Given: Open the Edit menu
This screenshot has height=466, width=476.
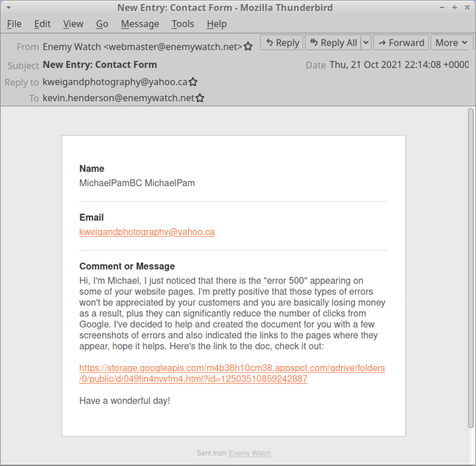Looking at the screenshot, I should [x=42, y=24].
